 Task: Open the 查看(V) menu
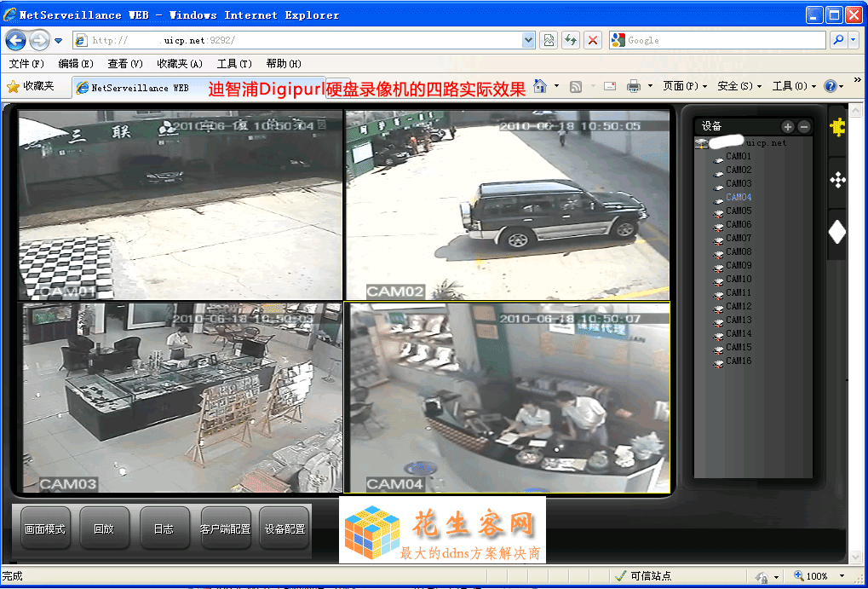click(125, 64)
